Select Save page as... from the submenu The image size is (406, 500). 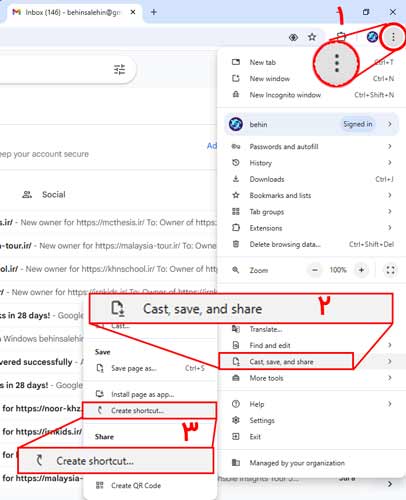tap(150, 368)
